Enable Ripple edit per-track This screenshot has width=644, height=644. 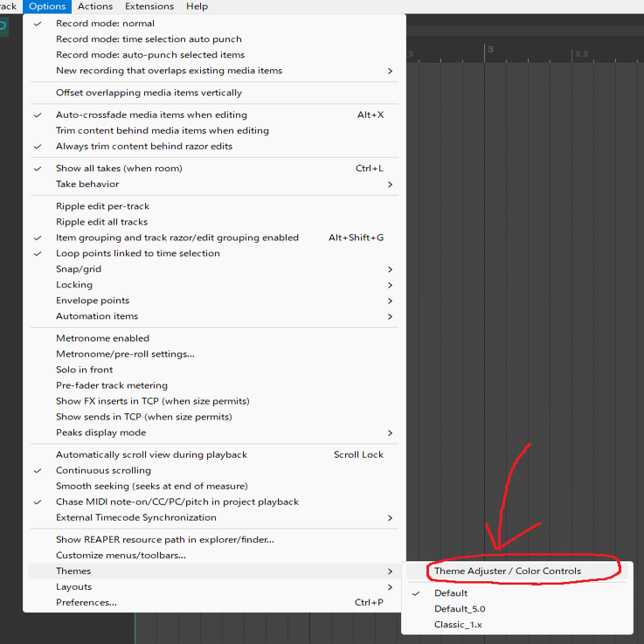pos(214,206)
